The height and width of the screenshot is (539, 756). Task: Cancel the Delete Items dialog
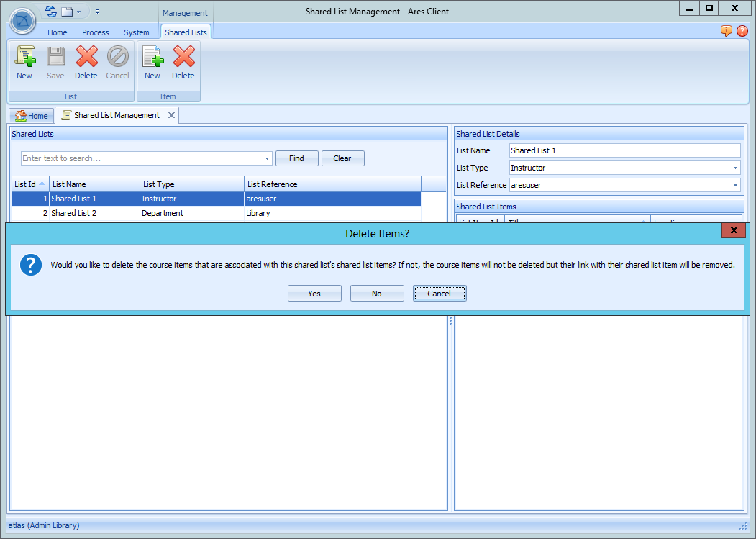point(439,293)
